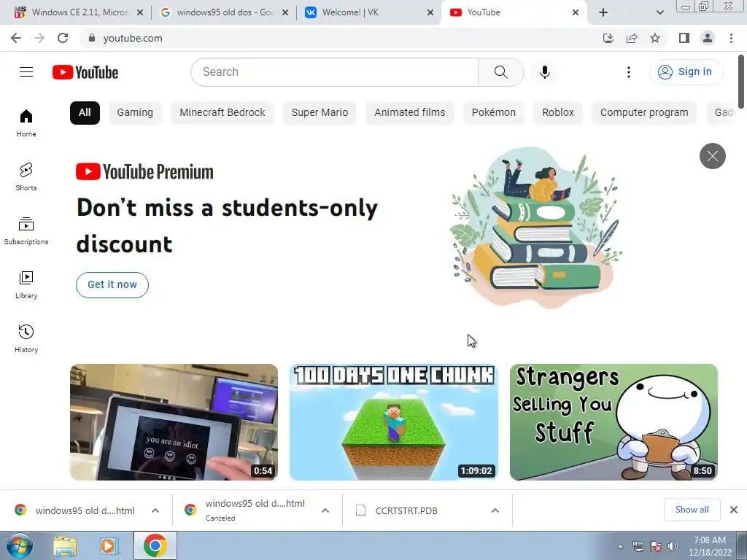Go to Home in the sidebar
This screenshot has width=747, height=560.
[x=26, y=122]
